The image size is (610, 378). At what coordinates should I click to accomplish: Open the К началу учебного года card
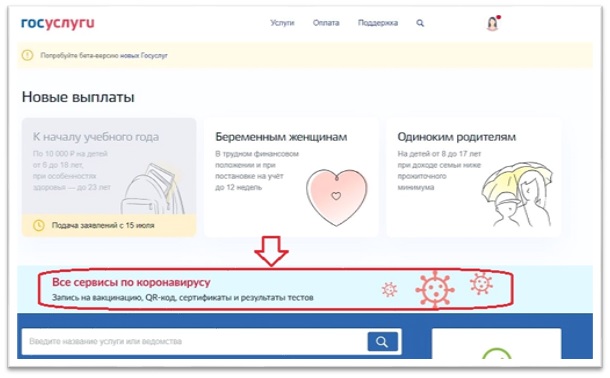pos(109,177)
